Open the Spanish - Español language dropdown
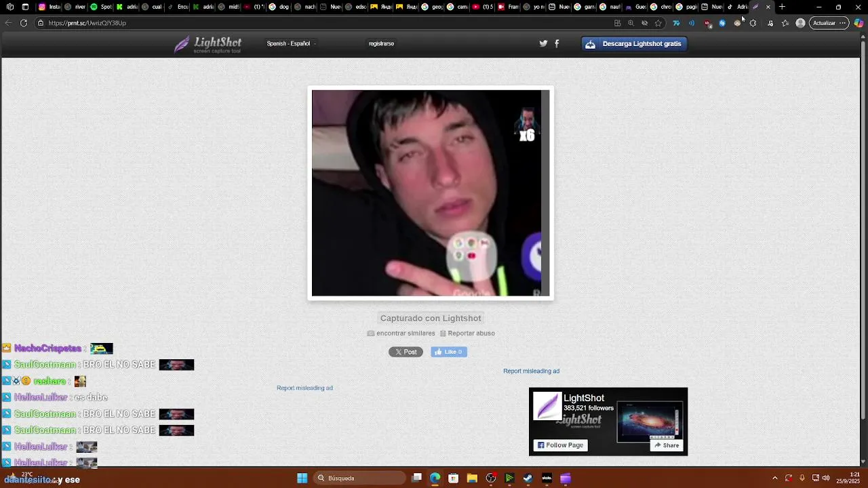Viewport: 868px width, 488px height. click(x=291, y=43)
